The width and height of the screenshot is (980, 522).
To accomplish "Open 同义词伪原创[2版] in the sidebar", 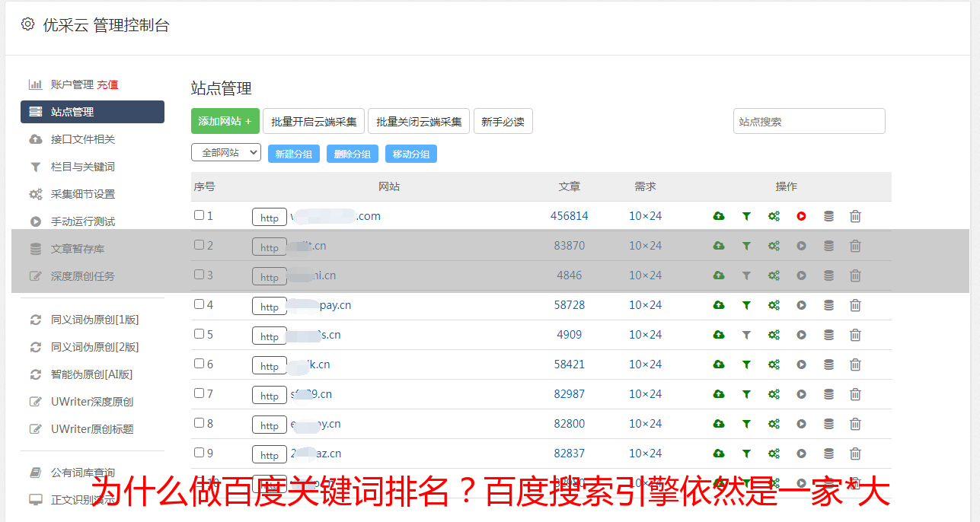I will pyautogui.click(x=95, y=347).
